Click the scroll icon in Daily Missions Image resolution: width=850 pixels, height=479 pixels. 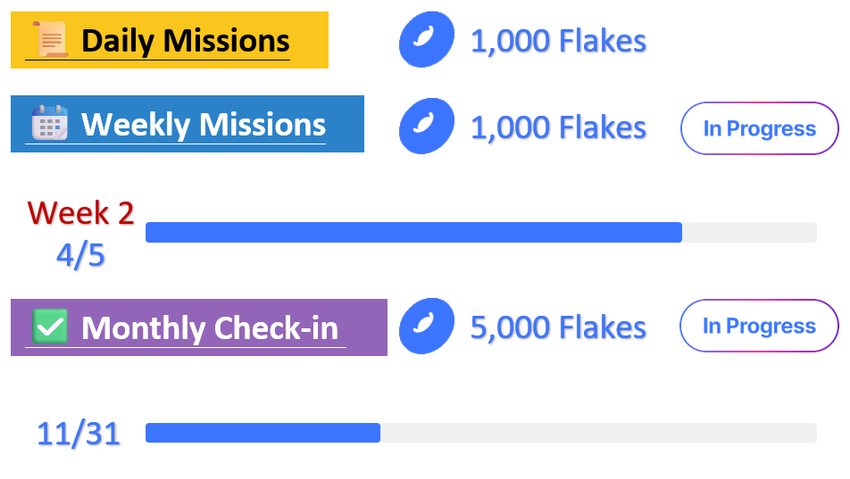[x=51, y=40]
